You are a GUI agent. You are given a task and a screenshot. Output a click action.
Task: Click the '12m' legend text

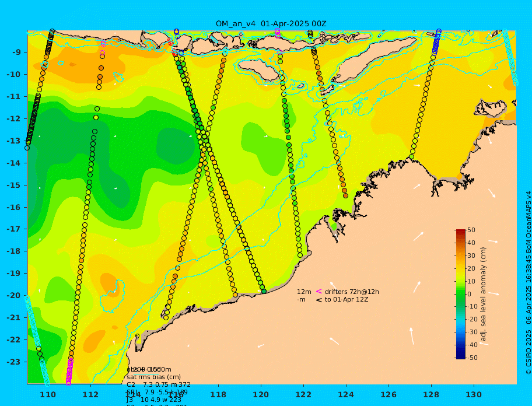coord(304,292)
